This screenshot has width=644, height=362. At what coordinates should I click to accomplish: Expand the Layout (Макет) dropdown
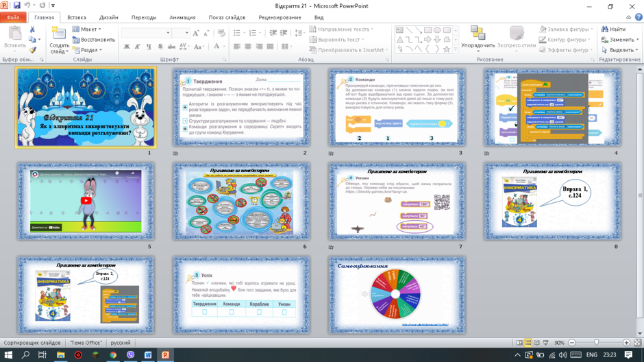[x=86, y=29]
